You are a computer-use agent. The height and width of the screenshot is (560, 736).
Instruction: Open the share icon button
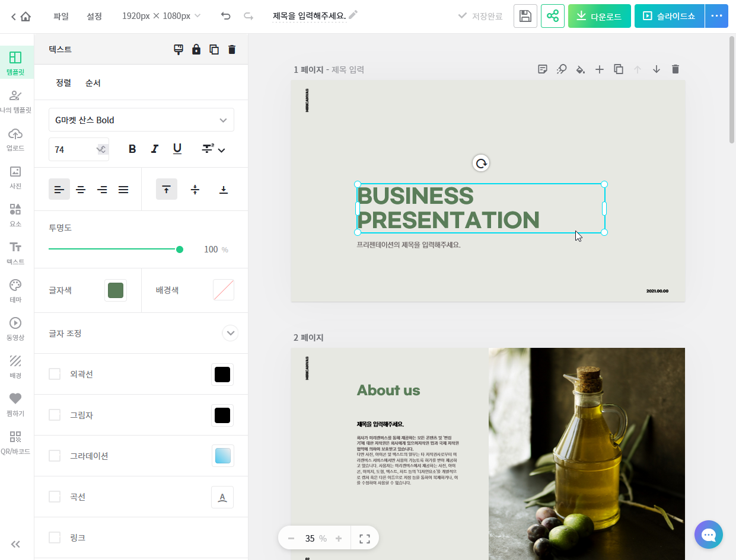coord(553,16)
